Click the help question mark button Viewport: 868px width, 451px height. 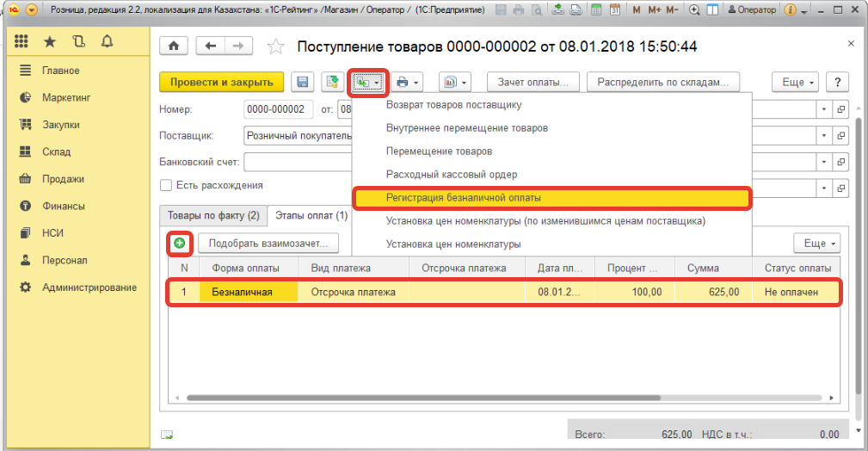click(837, 82)
